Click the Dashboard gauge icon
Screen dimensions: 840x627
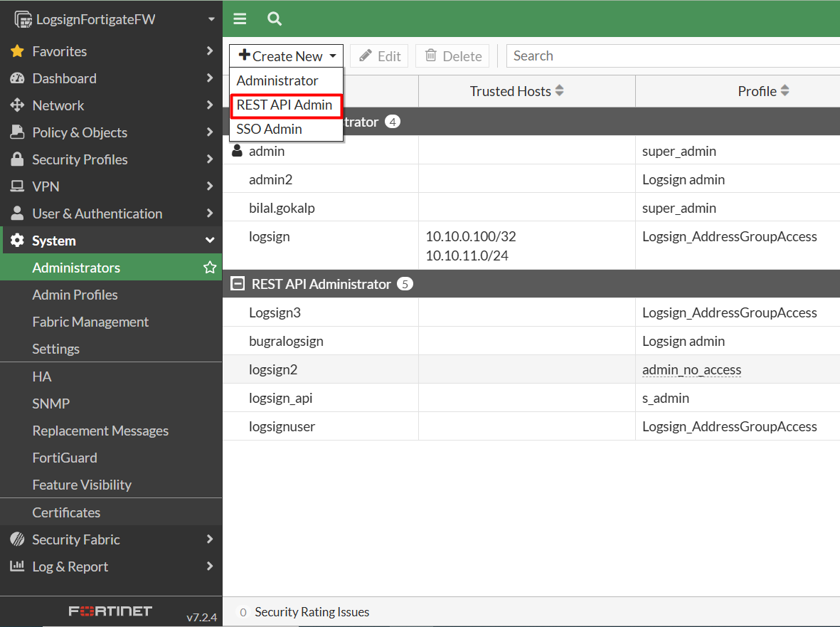(x=17, y=78)
